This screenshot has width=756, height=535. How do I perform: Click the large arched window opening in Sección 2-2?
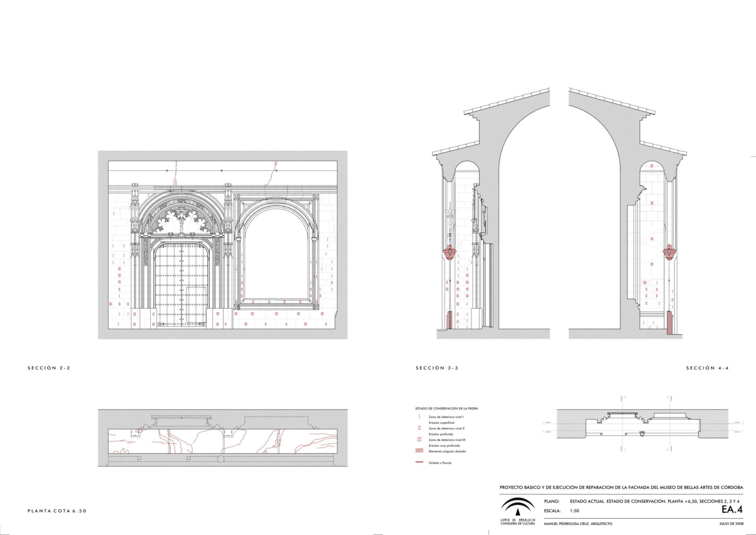coord(276,255)
